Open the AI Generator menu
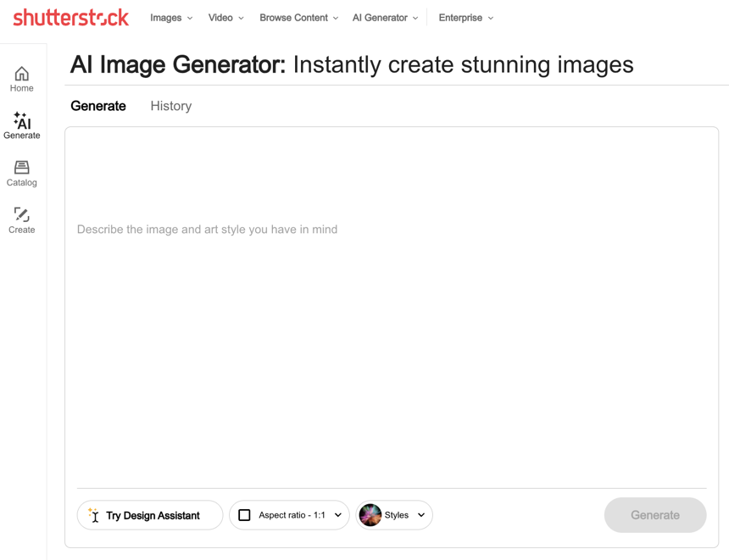The image size is (729, 560). pos(385,18)
